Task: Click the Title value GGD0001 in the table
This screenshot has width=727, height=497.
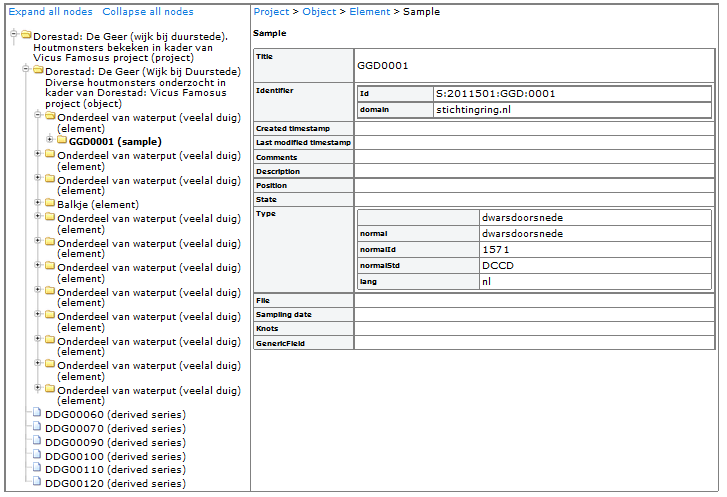Action: [383, 66]
